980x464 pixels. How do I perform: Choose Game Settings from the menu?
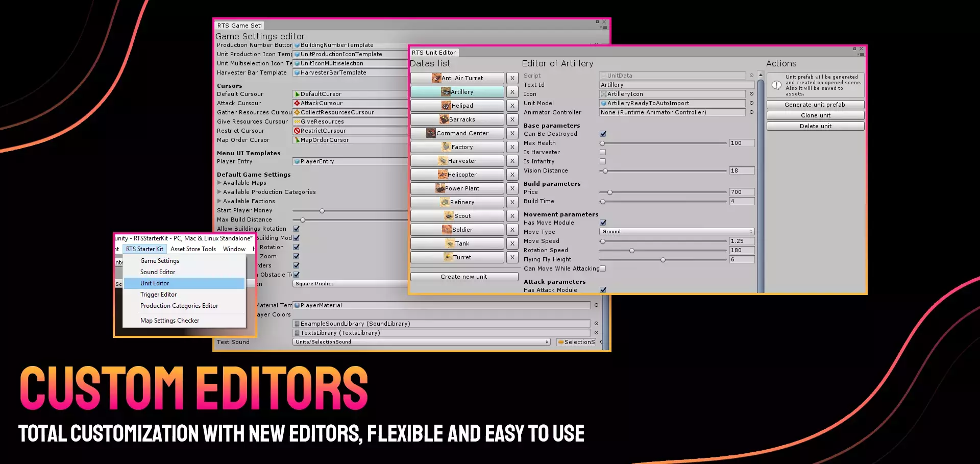tap(184, 261)
